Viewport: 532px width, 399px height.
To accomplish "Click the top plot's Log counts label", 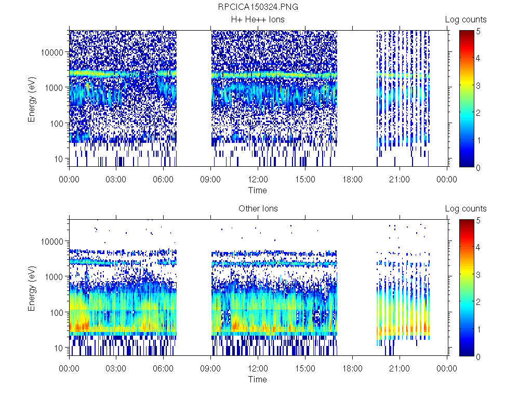I will coord(465,20).
